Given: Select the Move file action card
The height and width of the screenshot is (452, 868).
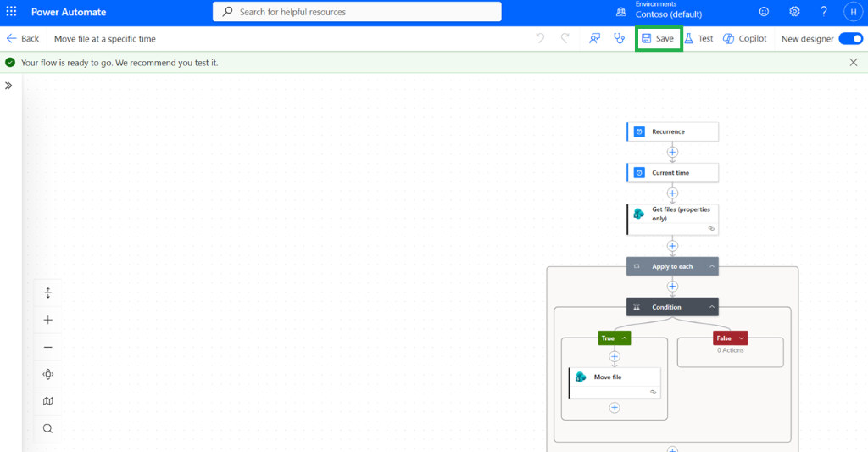Looking at the screenshot, I should coord(615,382).
